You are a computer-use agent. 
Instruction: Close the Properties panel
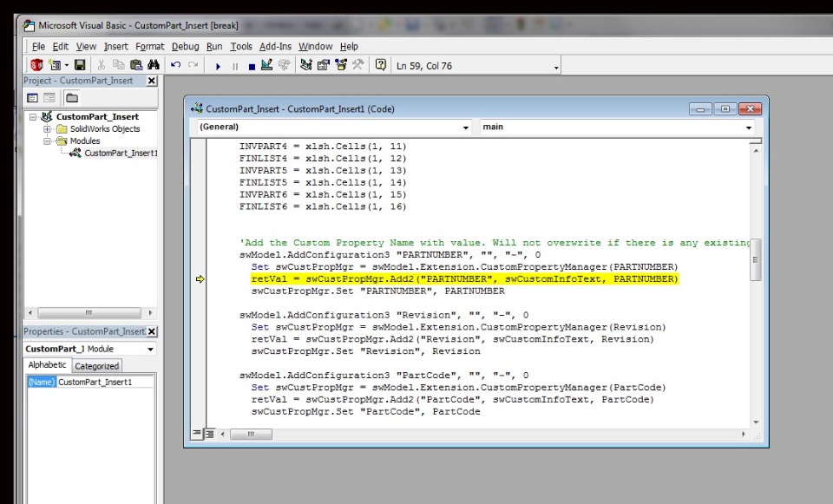click(151, 331)
